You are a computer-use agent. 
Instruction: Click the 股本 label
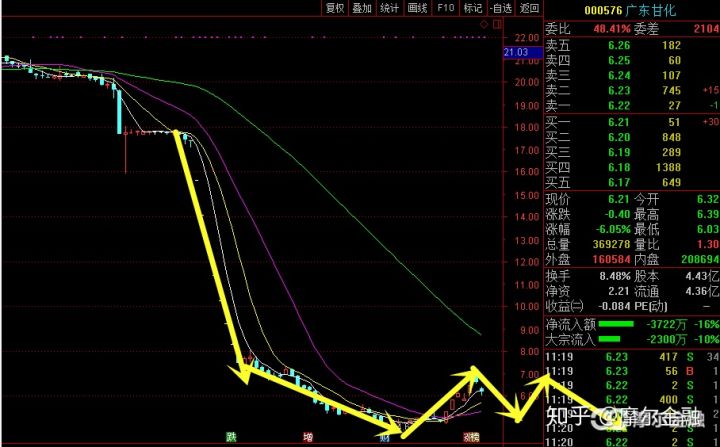(x=647, y=276)
